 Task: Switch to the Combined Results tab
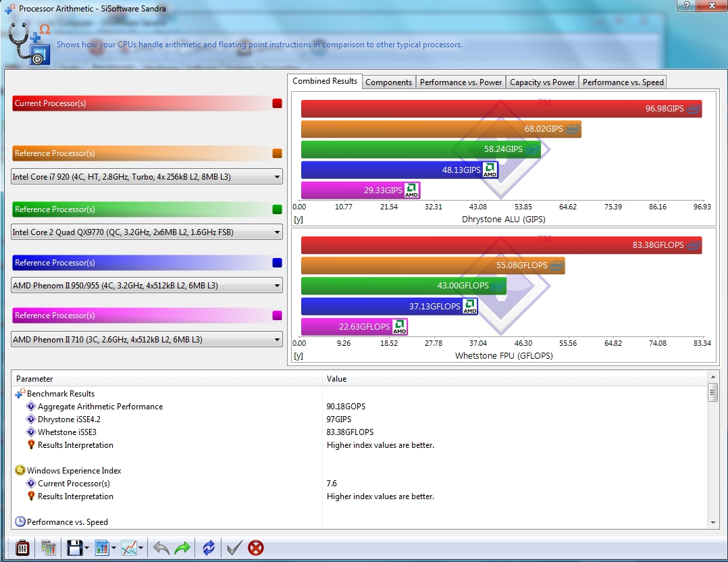[325, 81]
